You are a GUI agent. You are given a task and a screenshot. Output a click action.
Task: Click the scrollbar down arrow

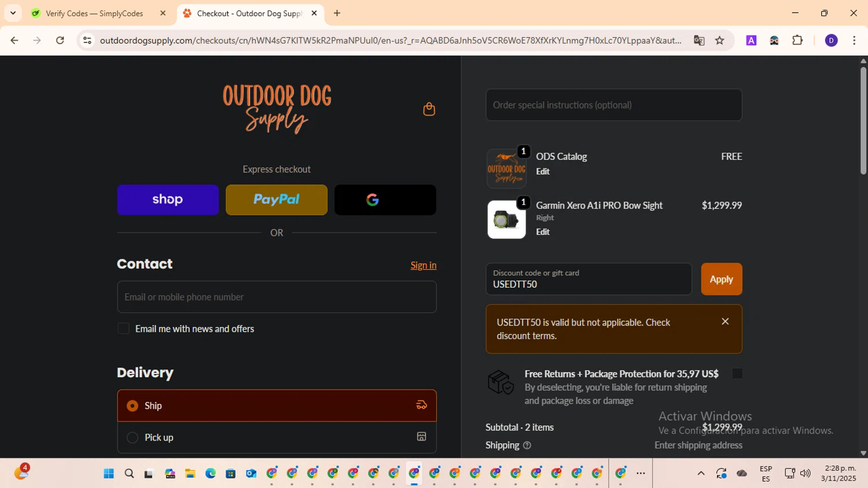[x=863, y=453]
